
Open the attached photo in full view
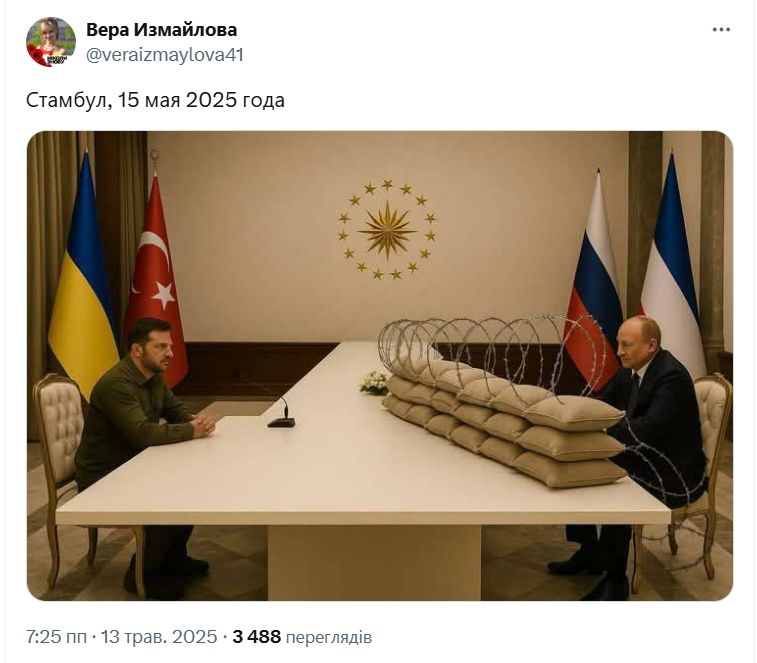[379, 366]
